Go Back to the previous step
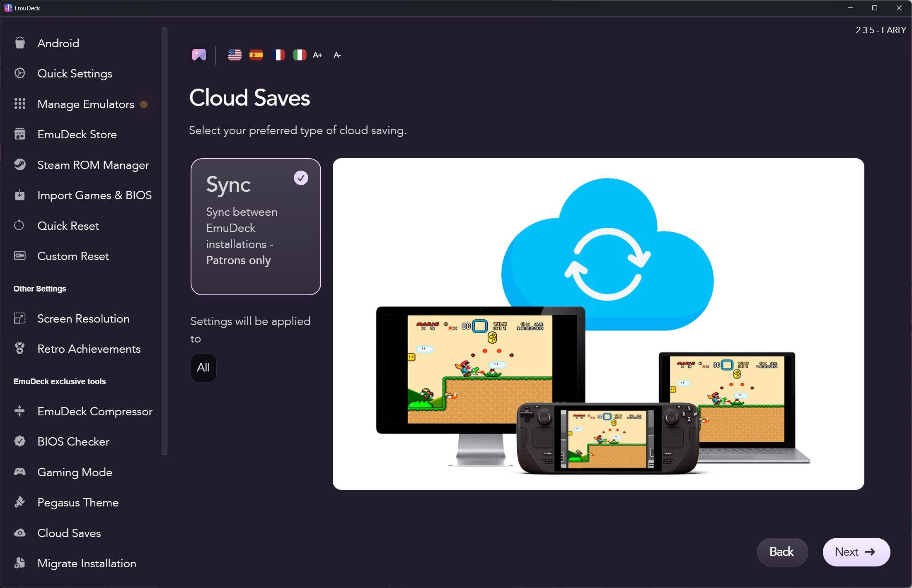 [x=782, y=552]
